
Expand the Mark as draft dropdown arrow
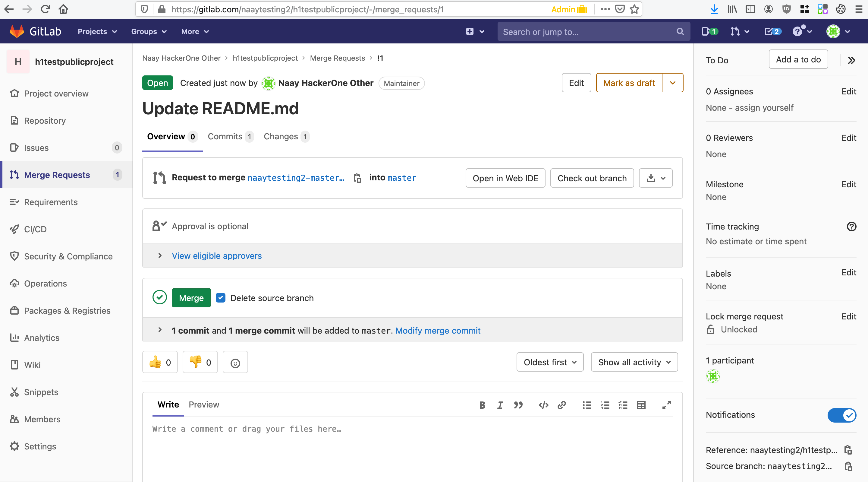coord(673,83)
